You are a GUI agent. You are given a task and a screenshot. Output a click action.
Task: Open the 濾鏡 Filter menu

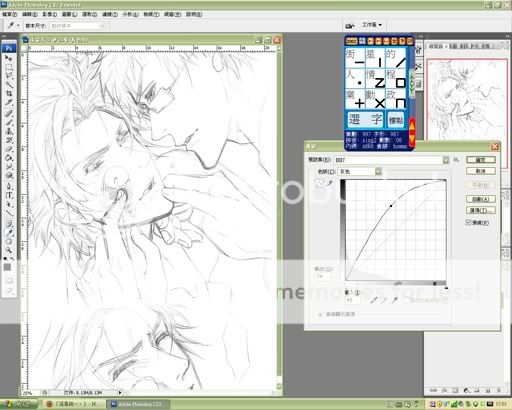coord(110,14)
